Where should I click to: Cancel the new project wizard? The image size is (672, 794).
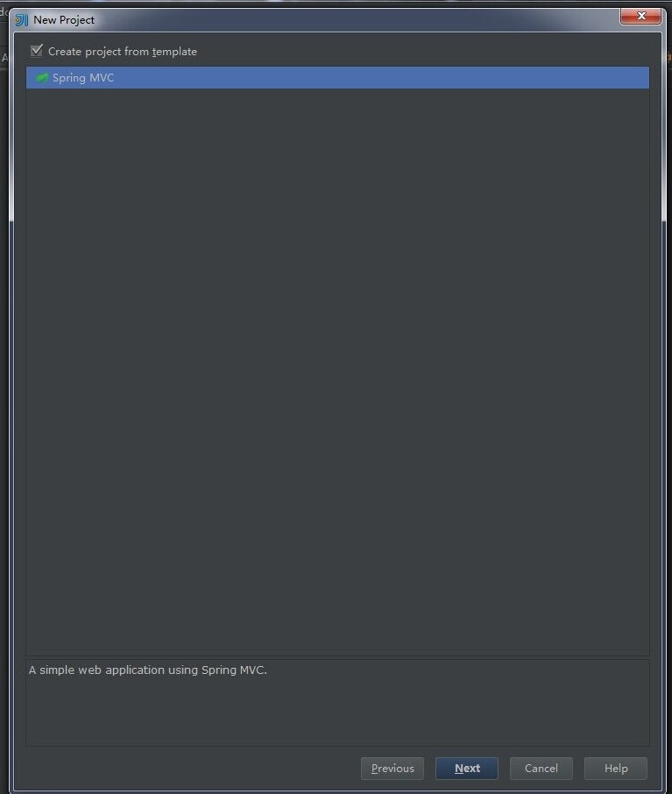541,769
